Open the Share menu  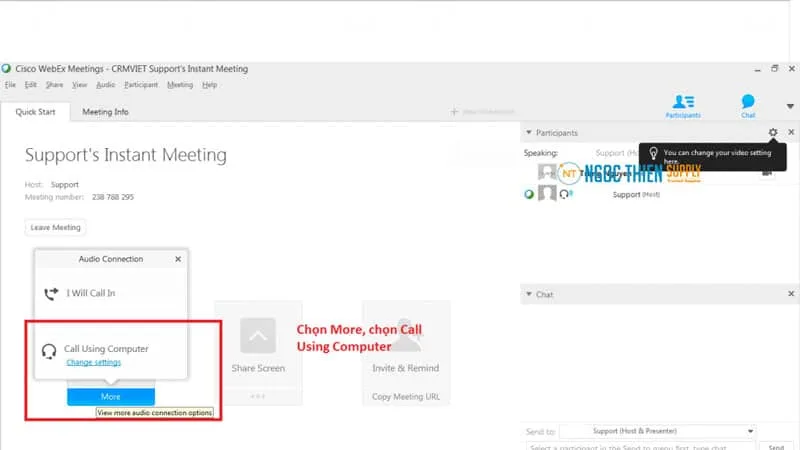[54, 85]
